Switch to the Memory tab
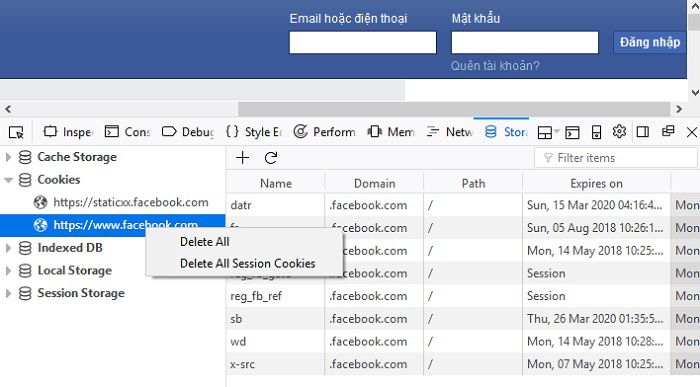The width and height of the screenshot is (700, 387). [391, 132]
